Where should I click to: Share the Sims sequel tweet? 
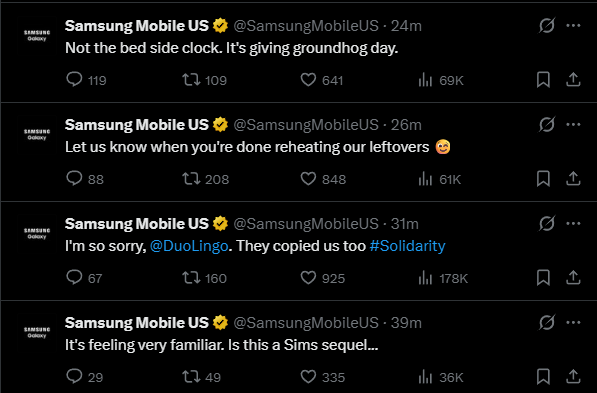[573, 377]
